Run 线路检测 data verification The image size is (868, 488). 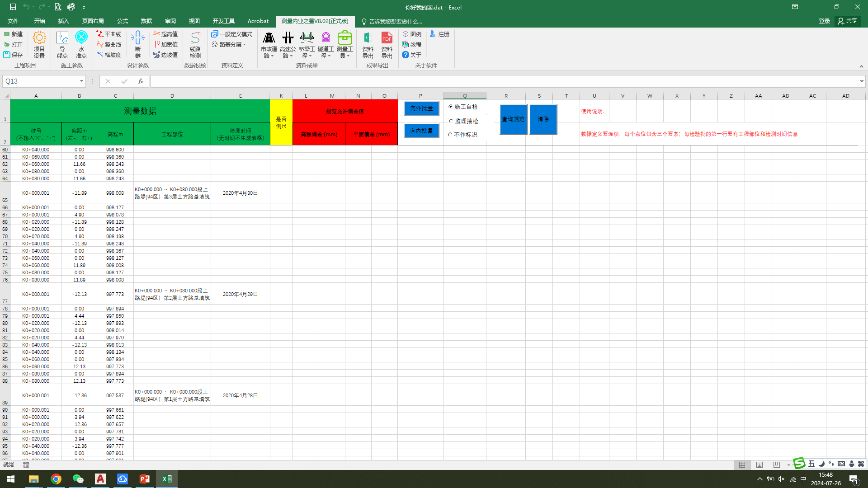coord(195,44)
